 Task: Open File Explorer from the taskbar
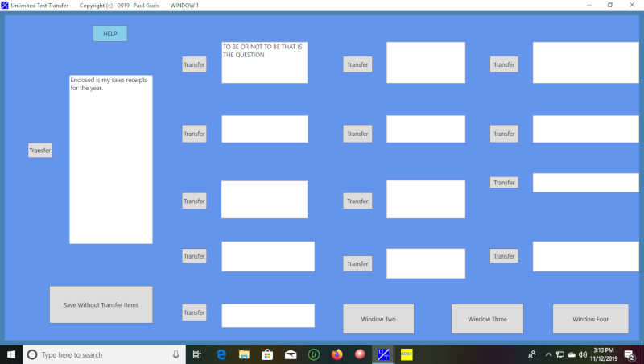pos(244,354)
